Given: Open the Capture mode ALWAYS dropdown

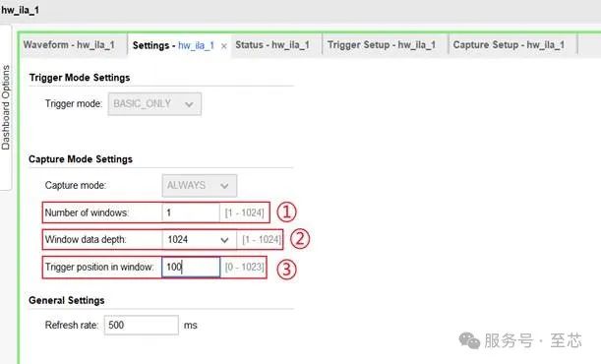Looking at the screenshot, I should click(x=200, y=186).
